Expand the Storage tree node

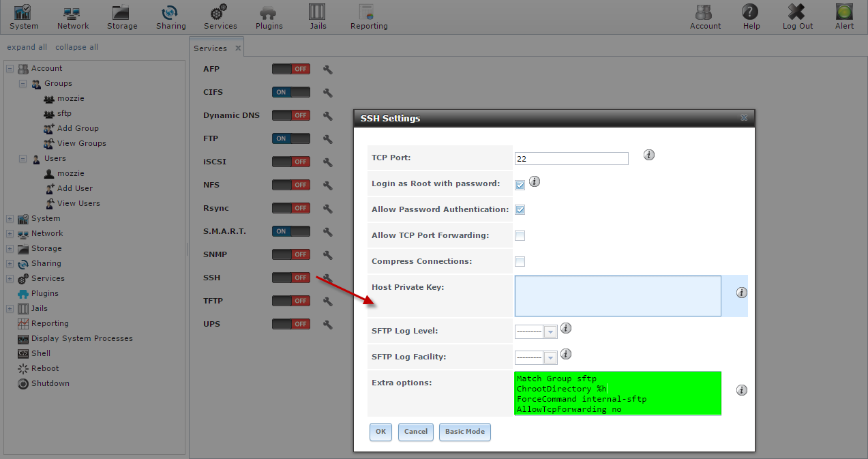click(10, 248)
